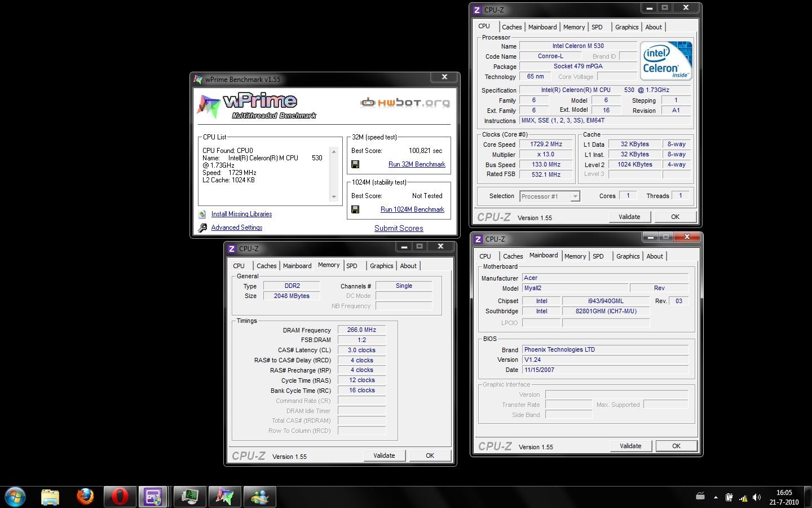Click the power battery tray icon
The image size is (812, 508).
pos(729,497)
